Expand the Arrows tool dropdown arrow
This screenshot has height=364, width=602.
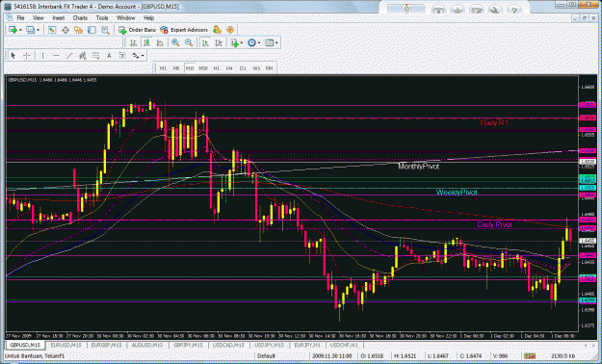[x=143, y=56]
